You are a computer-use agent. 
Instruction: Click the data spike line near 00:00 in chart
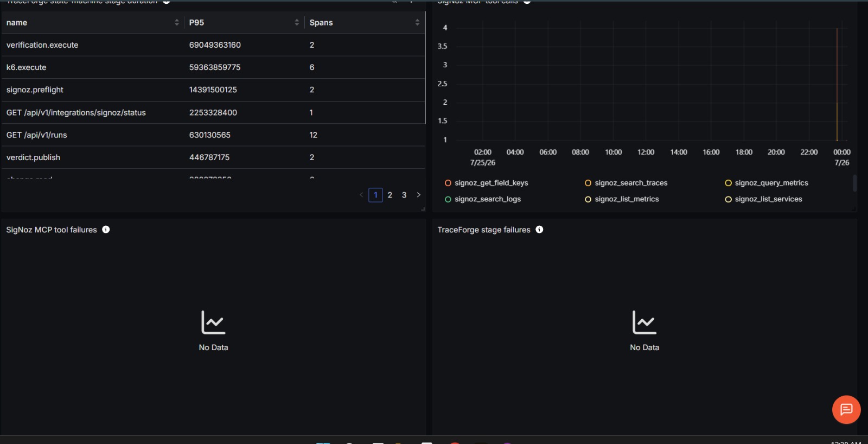tap(837, 85)
